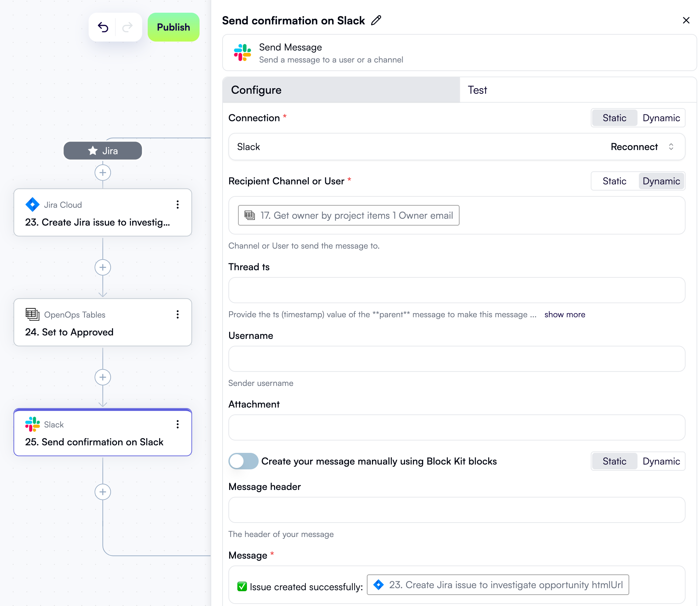Click the plus icon below the Jira trigger
This screenshot has height=606, width=700.
(x=103, y=173)
